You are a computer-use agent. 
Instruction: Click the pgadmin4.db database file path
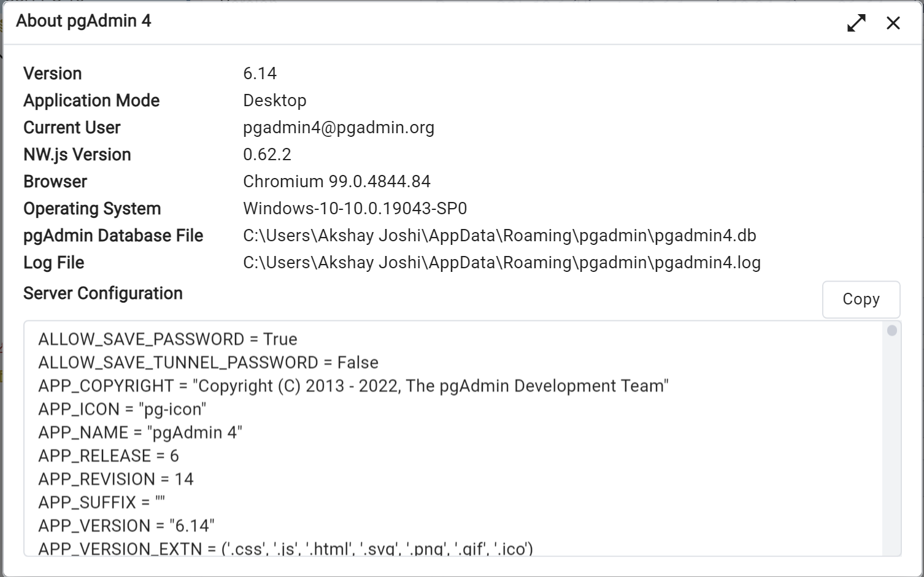pyautogui.click(x=499, y=236)
